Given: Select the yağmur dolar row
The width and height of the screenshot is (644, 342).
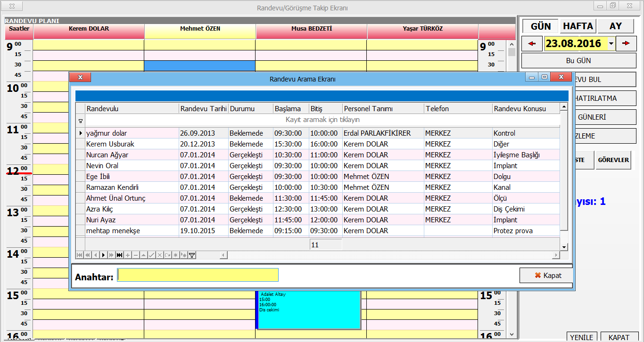Looking at the screenshot, I should click(318, 133).
